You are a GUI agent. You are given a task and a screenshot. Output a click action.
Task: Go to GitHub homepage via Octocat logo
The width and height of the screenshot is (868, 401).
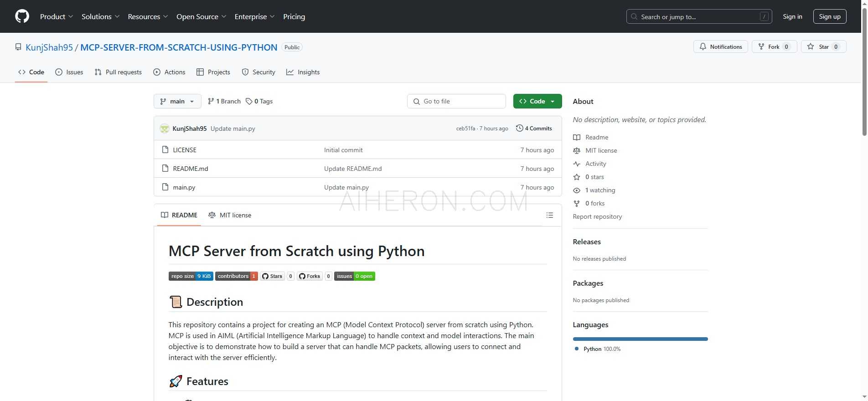[x=22, y=16]
